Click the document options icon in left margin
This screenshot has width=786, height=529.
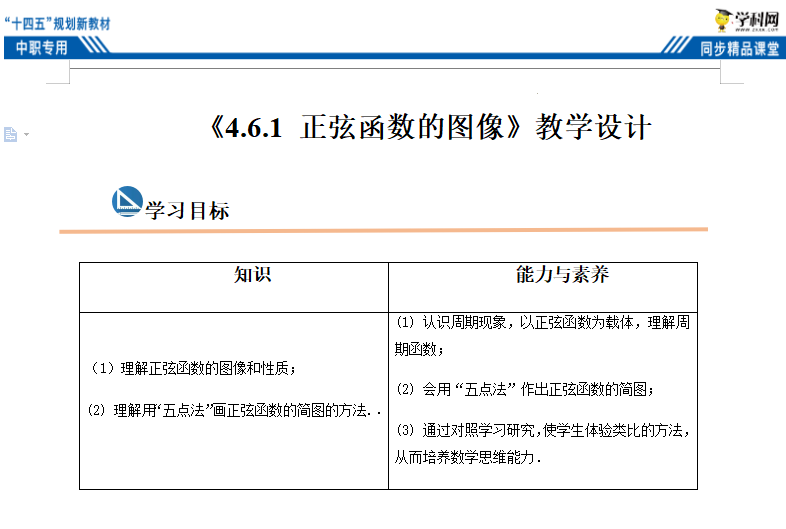click(x=11, y=134)
